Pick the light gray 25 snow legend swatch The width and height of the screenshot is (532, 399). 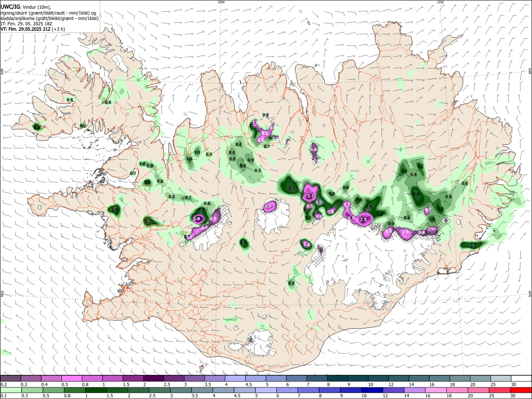point(501,378)
